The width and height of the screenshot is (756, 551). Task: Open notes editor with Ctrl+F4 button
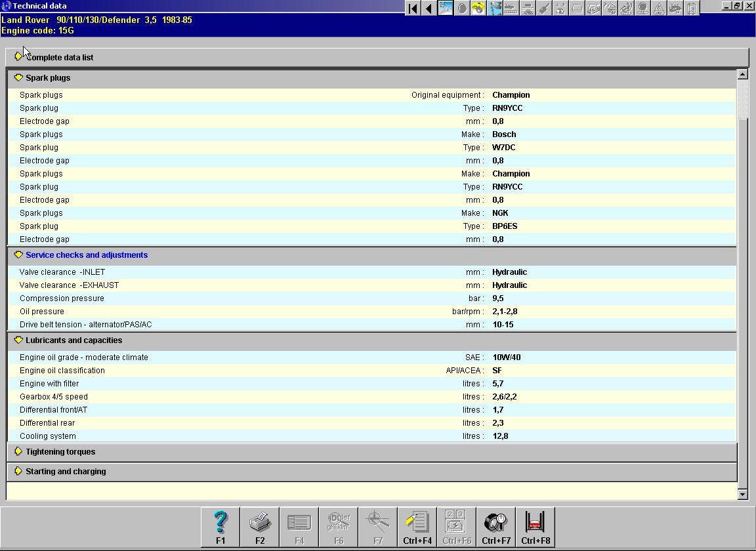coord(417,527)
